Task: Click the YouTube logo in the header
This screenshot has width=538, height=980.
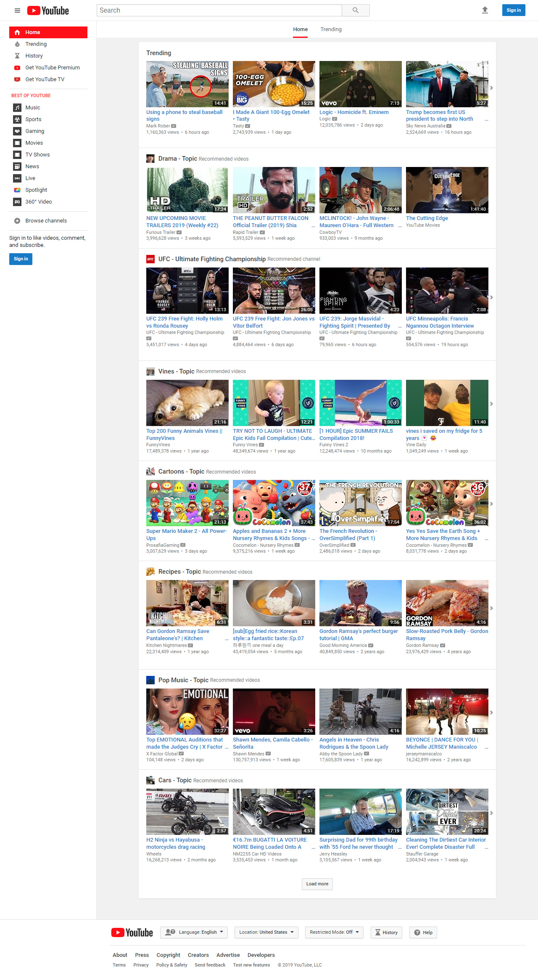Action: coord(48,11)
